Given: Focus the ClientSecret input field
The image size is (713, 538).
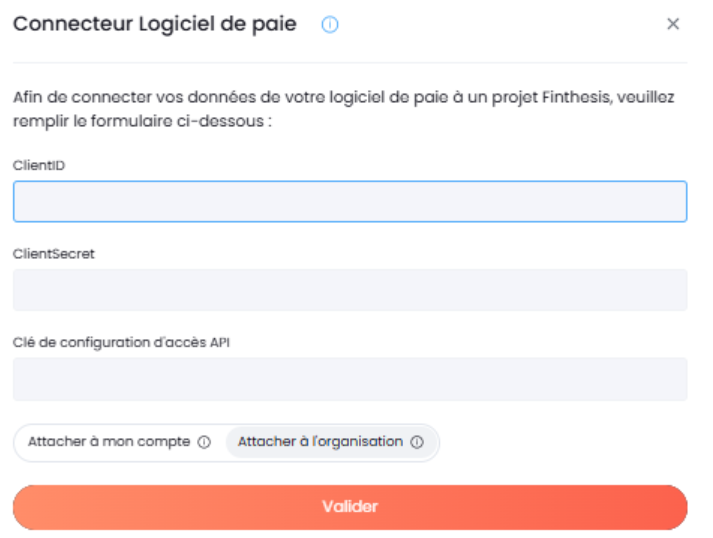Looking at the screenshot, I should 350,290.
